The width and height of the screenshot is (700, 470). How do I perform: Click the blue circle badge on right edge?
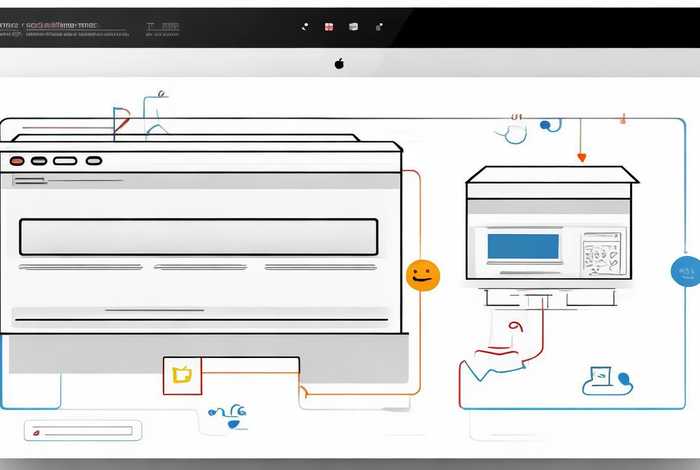pyautogui.click(x=685, y=271)
